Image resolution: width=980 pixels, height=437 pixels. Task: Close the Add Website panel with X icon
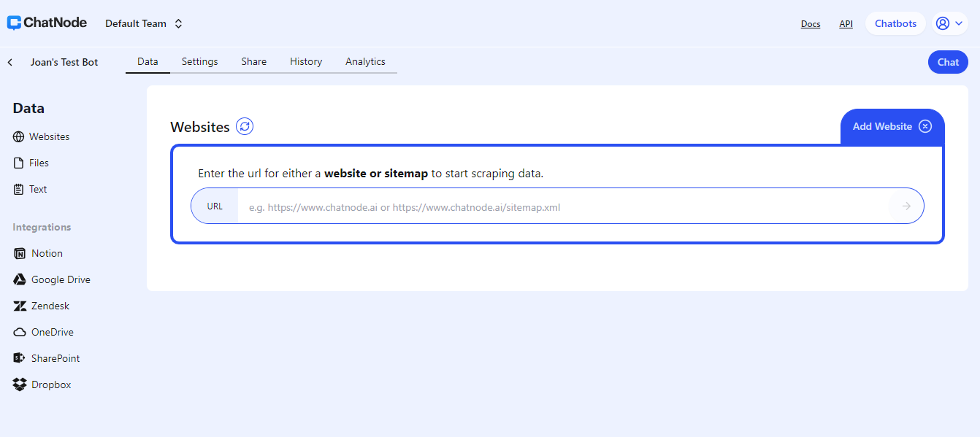925,126
